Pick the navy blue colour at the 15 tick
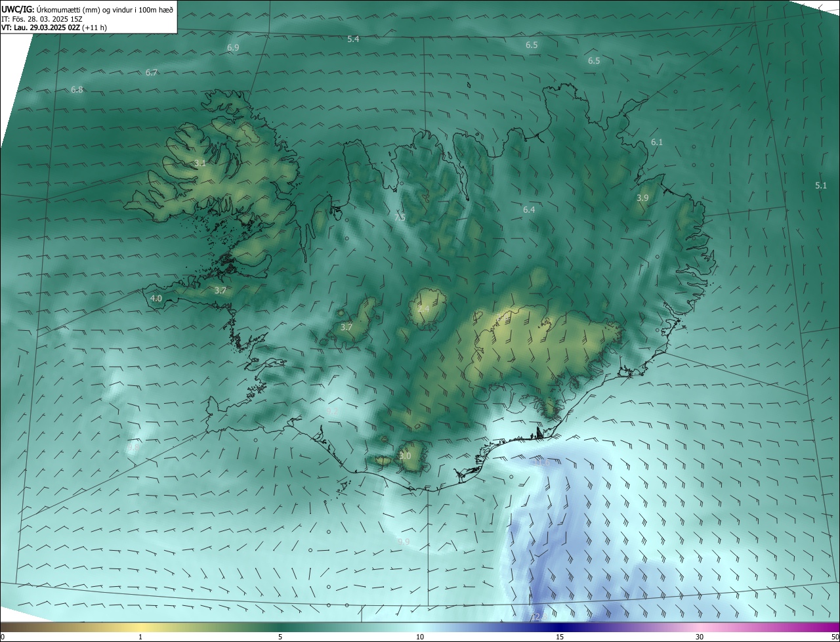The width and height of the screenshot is (840, 642). pos(560,628)
